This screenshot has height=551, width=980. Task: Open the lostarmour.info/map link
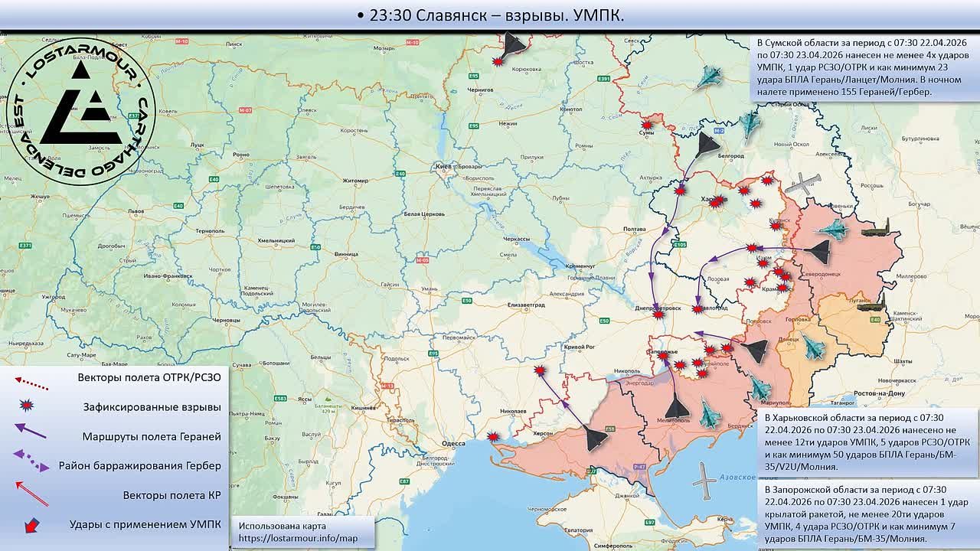pos(298,539)
